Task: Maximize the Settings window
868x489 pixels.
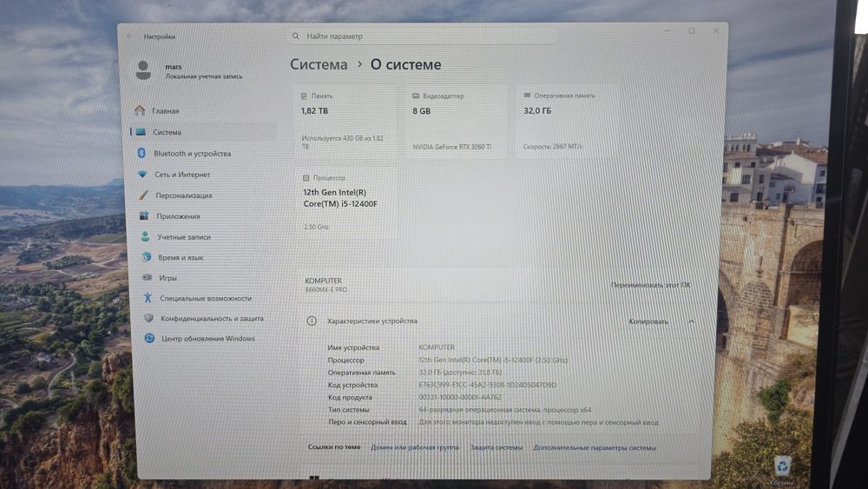Action: click(692, 31)
